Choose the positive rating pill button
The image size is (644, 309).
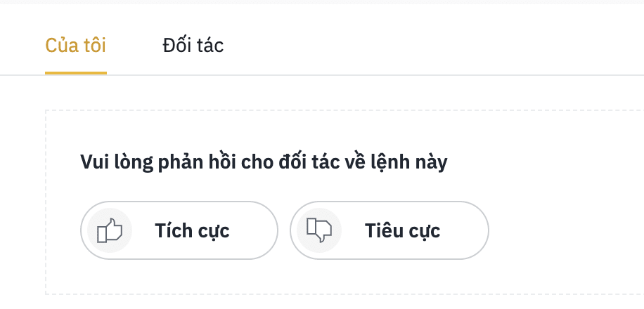point(179,230)
